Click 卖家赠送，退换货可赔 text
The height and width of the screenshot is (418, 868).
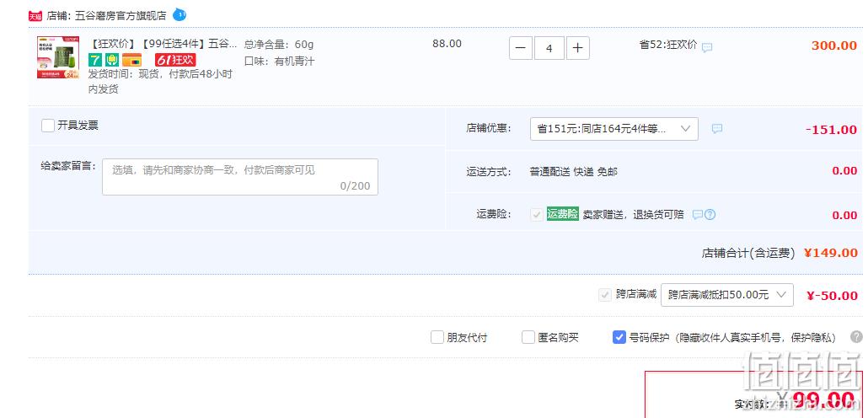(633, 215)
